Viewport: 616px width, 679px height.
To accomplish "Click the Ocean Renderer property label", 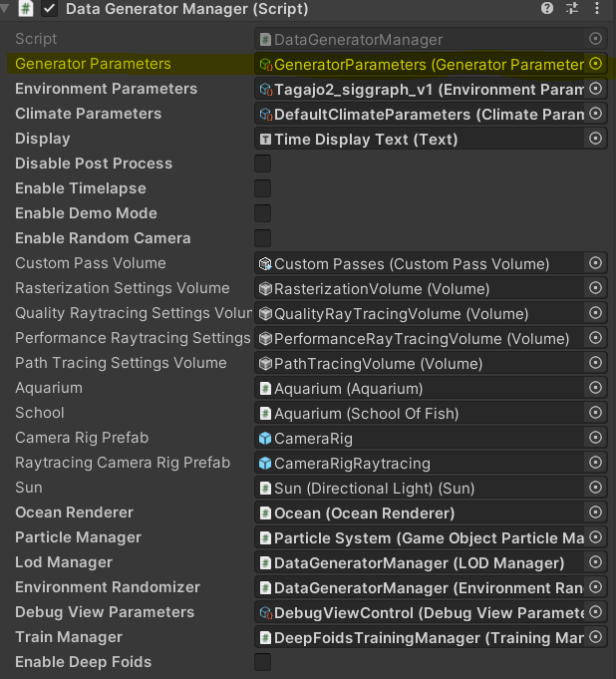I will pos(74,512).
